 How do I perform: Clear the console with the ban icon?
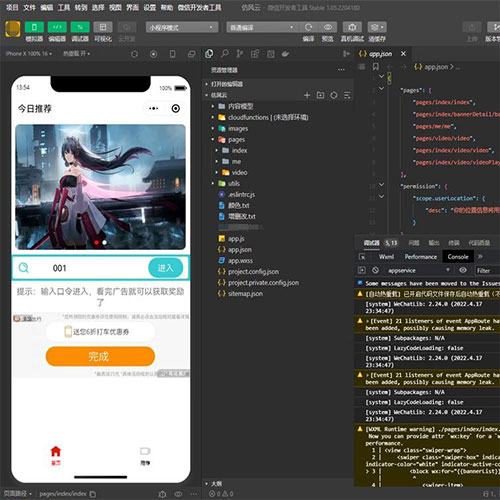(x=375, y=270)
